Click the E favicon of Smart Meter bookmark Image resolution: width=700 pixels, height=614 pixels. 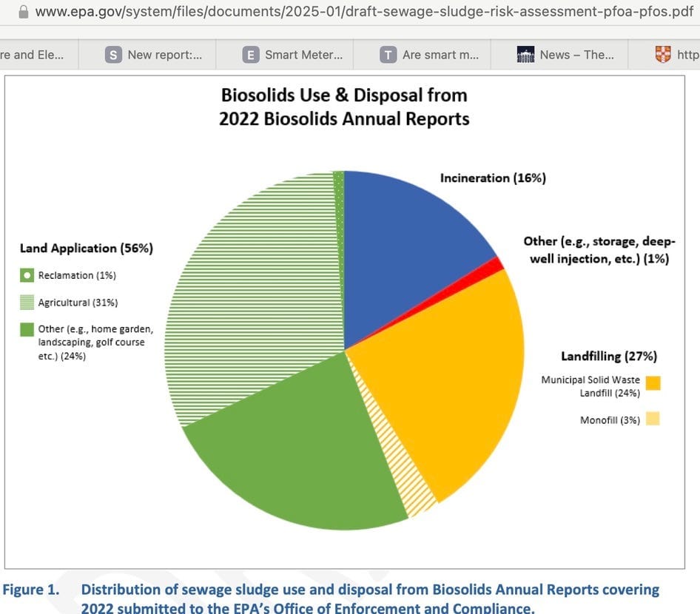pyautogui.click(x=251, y=55)
